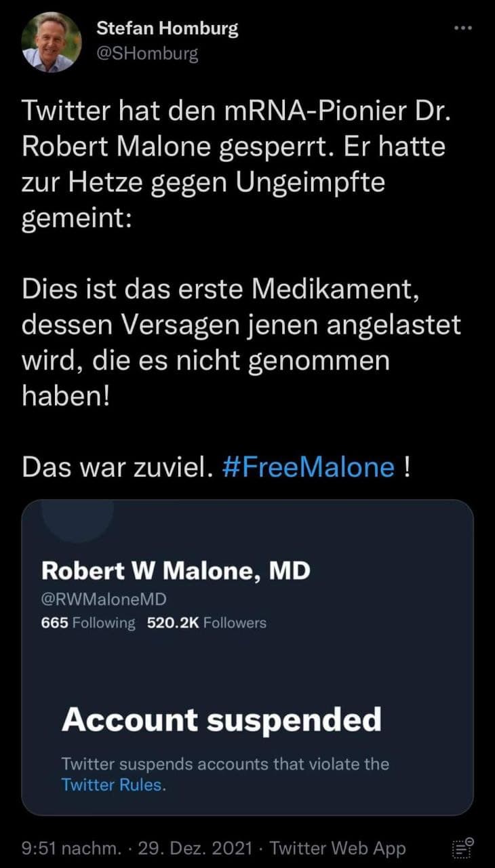Open the @SHomburg handle link

pos(148,54)
